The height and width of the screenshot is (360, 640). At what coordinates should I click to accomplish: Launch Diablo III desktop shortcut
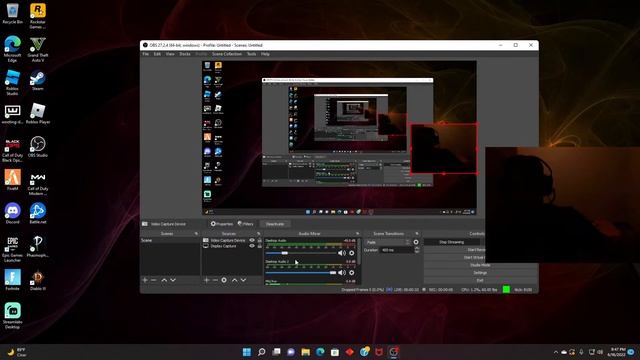[x=38, y=280]
